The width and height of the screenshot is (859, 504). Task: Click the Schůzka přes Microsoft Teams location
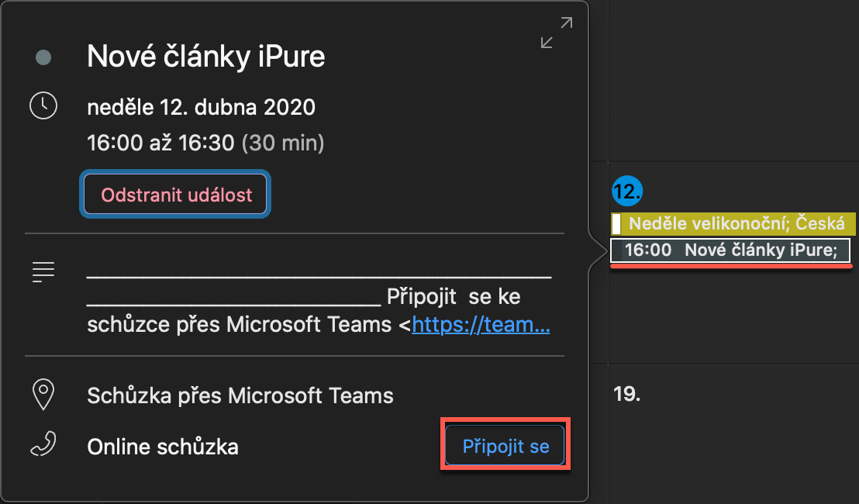240,395
